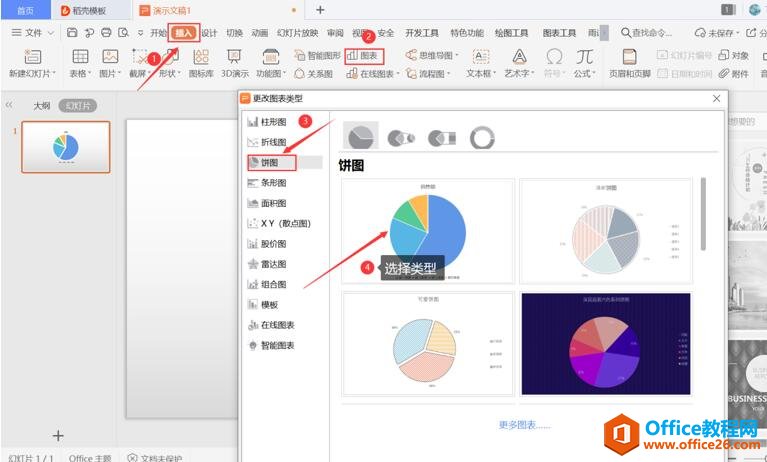The height and width of the screenshot is (462, 767).
Task: Select Stock chart (股价图) category
Action: [267, 244]
